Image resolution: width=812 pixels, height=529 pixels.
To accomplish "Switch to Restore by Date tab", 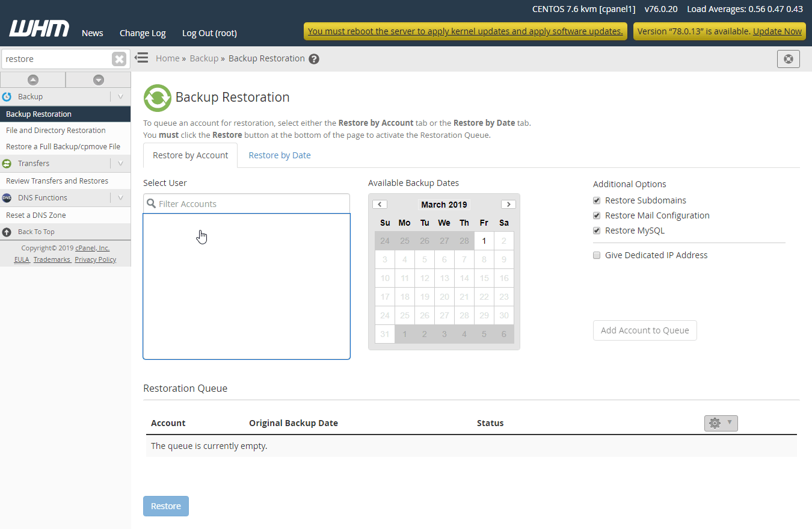I will click(280, 155).
